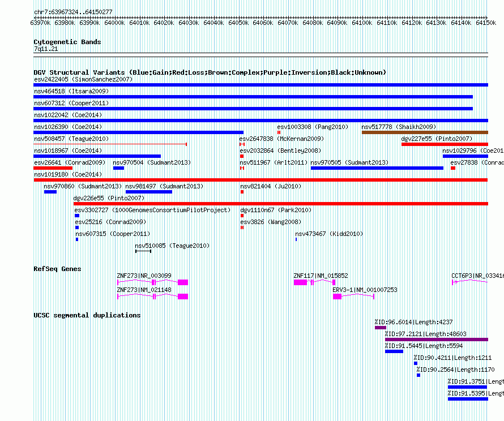
Task: Click the Cytogenetic Bands track heading
Action: (67, 42)
